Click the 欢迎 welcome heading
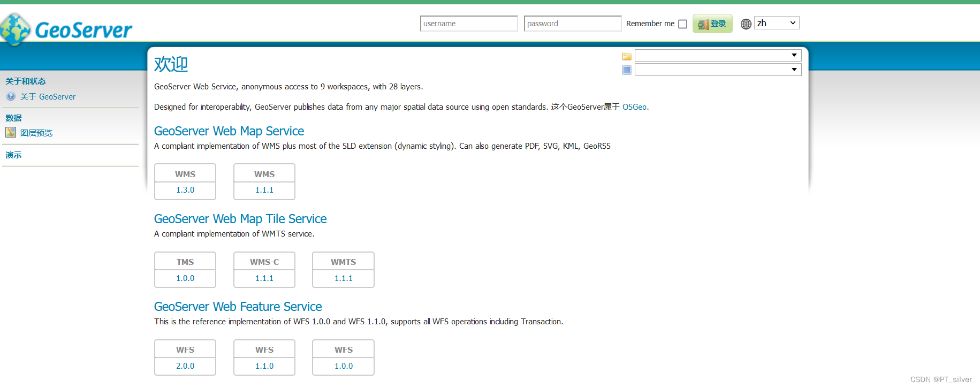Image resolution: width=980 pixels, height=388 pixels. (x=171, y=64)
